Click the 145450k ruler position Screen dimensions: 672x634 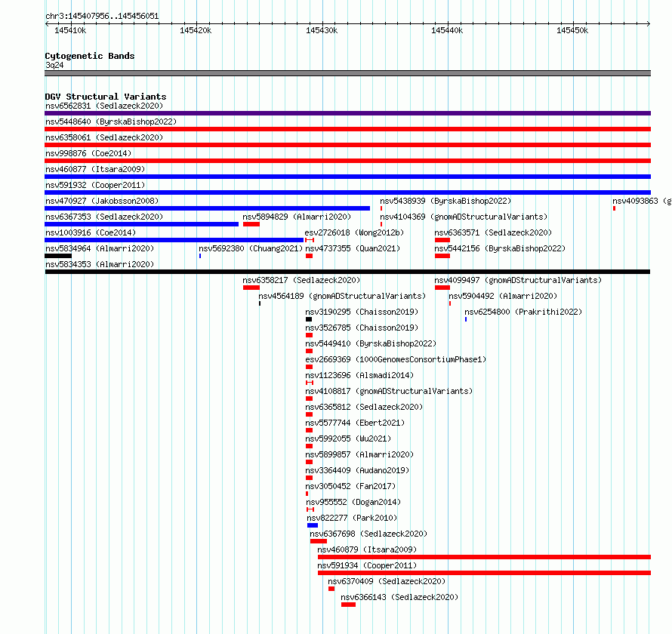[x=572, y=30]
